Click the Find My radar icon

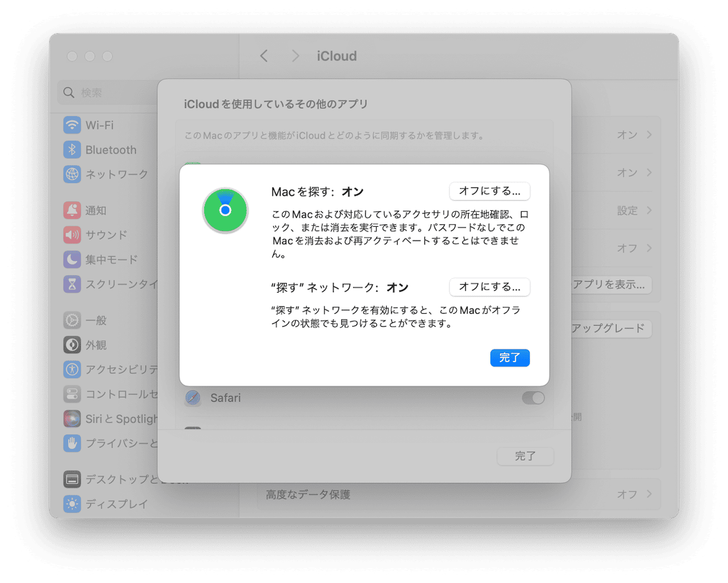225,210
